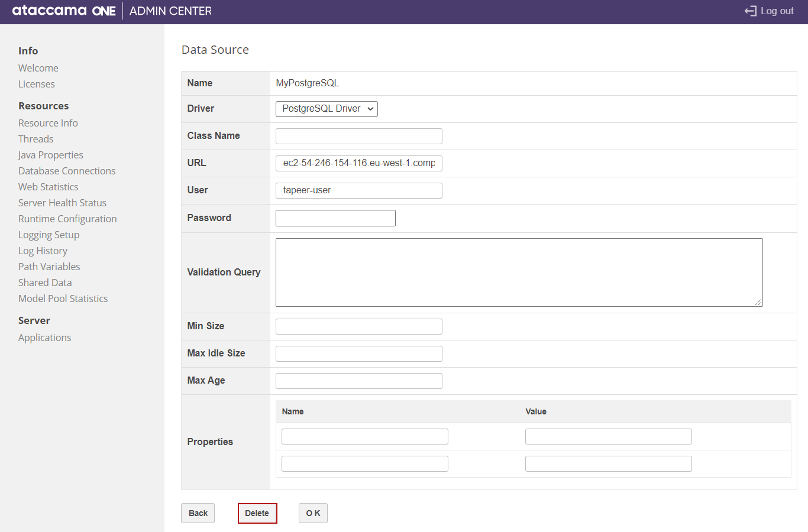808x532 pixels.
Task: Click the Password input field
Action: pyautogui.click(x=335, y=218)
